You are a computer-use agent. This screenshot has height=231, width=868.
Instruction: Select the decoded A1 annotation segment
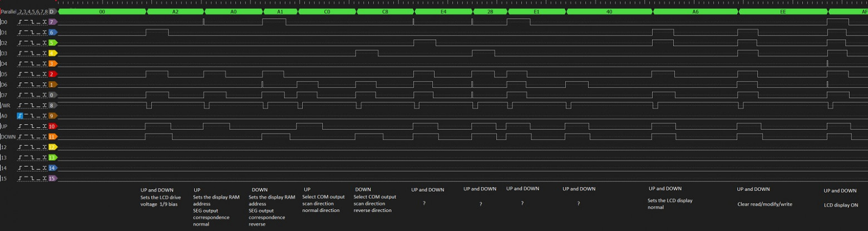click(280, 11)
